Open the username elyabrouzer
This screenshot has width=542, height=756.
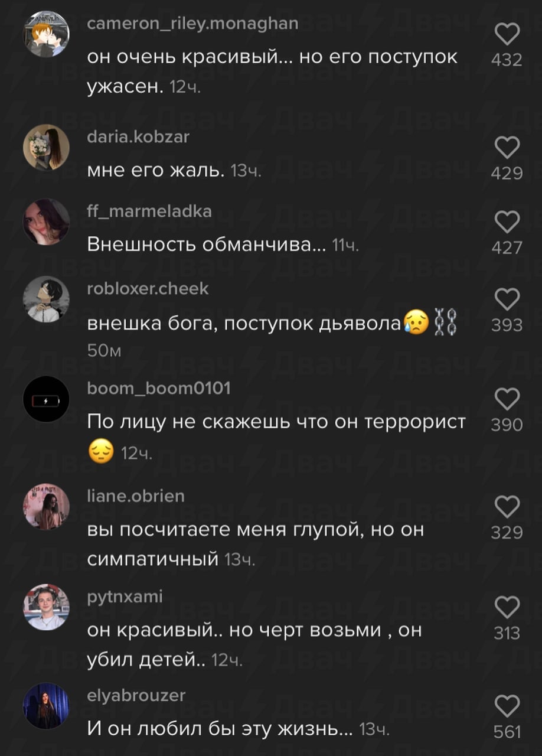[136, 696]
